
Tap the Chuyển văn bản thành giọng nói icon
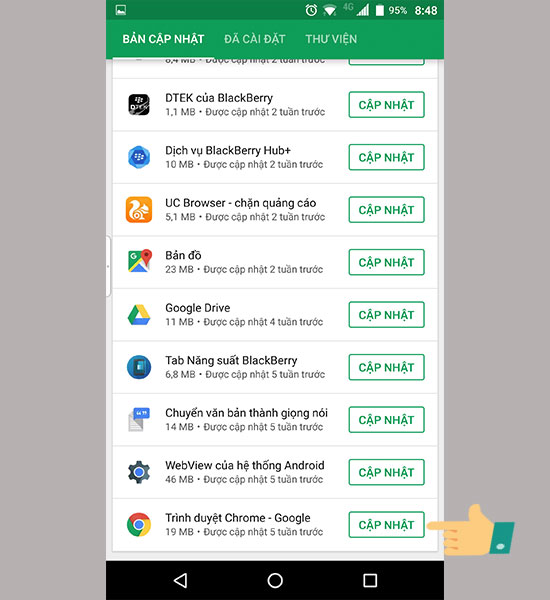(x=139, y=419)
